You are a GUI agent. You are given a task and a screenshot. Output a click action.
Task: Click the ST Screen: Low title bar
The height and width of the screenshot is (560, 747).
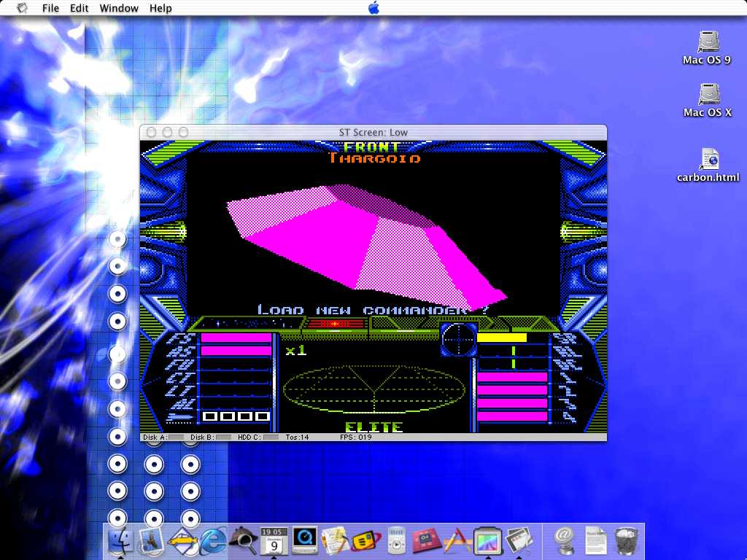pyautogui.click(x=373, y=132)
